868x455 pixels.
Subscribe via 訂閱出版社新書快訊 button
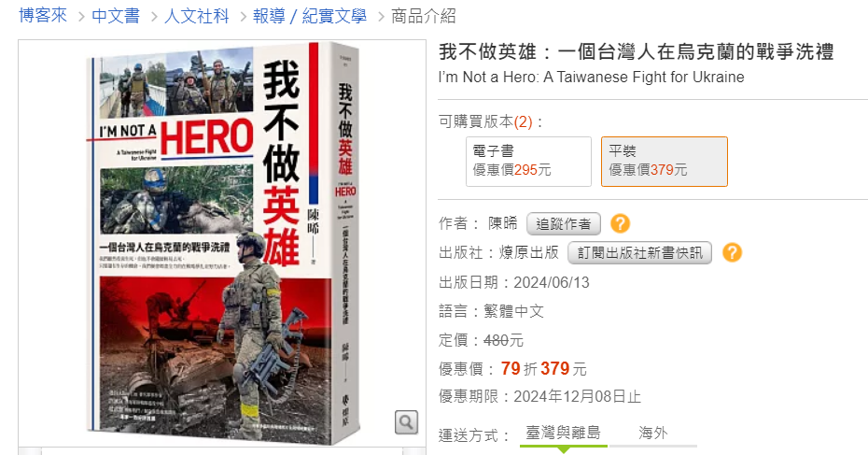point(640,252)
